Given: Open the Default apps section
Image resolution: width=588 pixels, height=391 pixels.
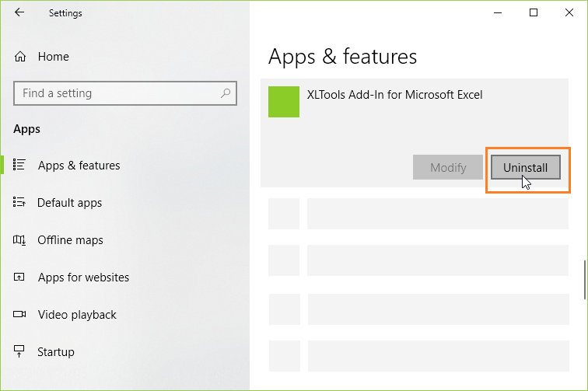Looking at the screenshot, I should pos(69,203).
